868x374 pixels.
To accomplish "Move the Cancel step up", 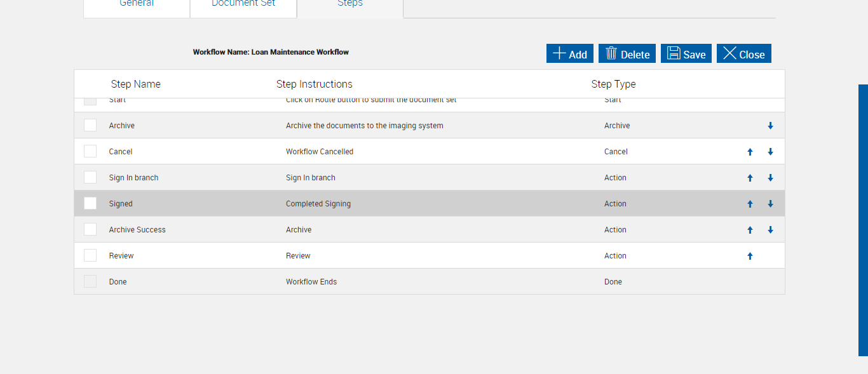I will (750, 152).
